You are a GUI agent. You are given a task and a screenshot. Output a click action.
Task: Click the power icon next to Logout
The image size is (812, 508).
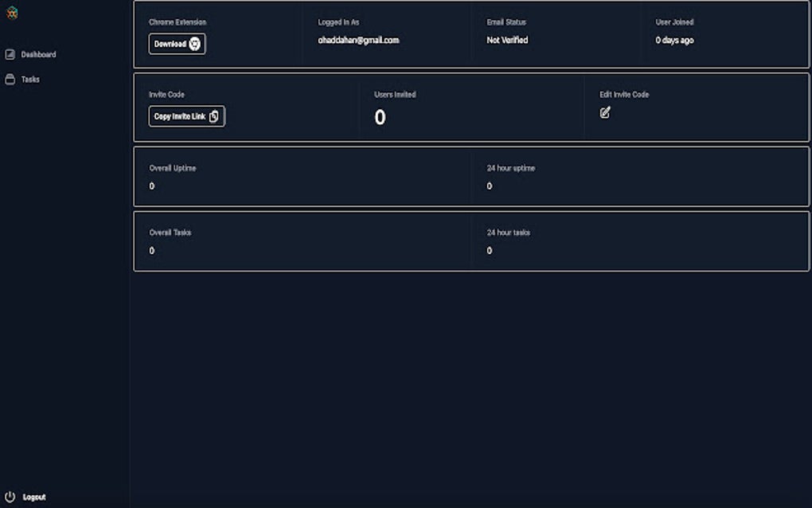click(9, 495)
